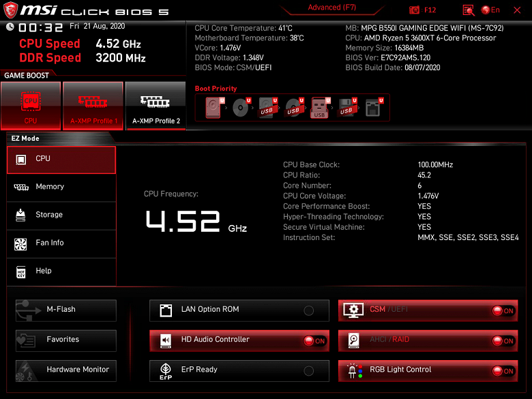
Task: Select the USB key boot device
Action: click(x=321, y=108)
